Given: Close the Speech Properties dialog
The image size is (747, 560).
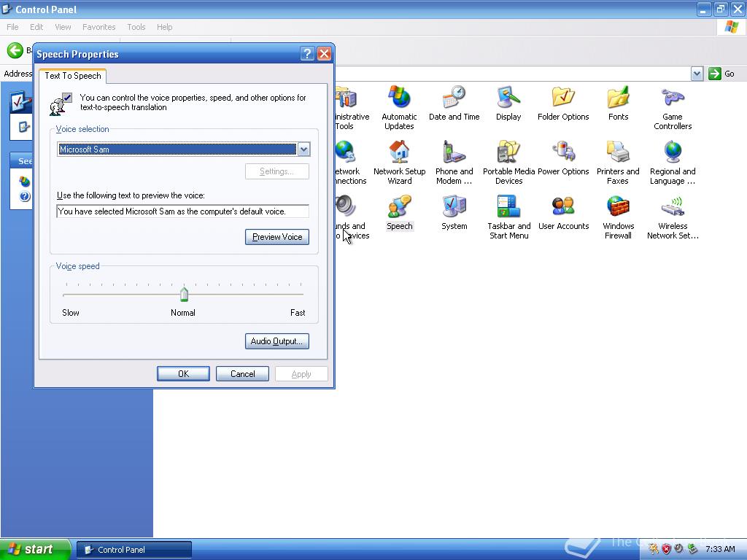Looking at the screenshot, I should (x=325, y=54).
